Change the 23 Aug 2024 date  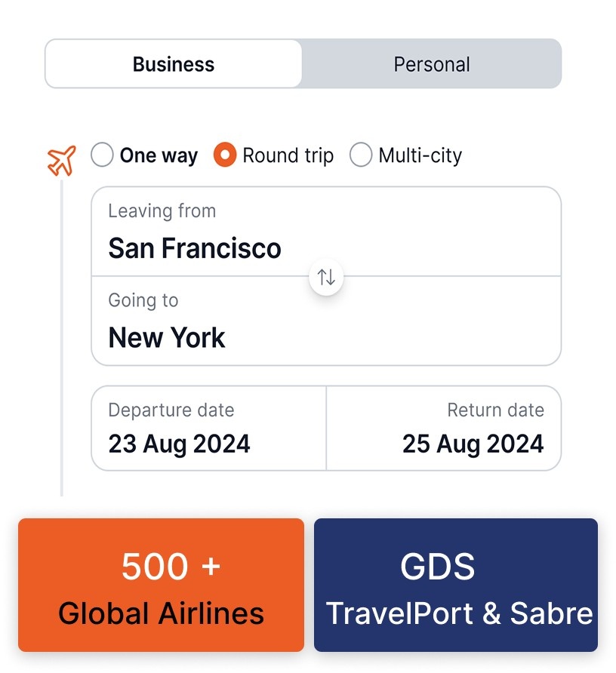click(x=179, y=444)
